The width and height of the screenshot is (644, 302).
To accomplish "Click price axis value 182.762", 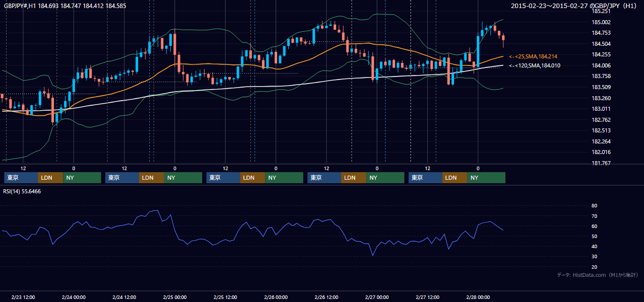I will point(601,120).
